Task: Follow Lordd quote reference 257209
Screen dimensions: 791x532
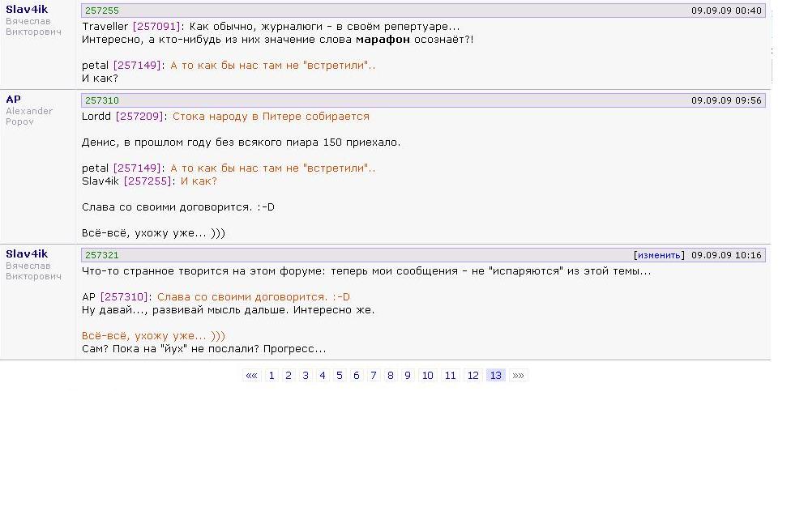Action: pyautogui.click(x=141, y=117)
